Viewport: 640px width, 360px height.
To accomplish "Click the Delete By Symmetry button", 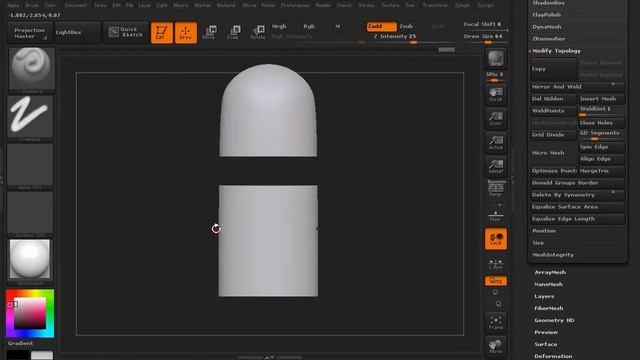I will [578, 195].
